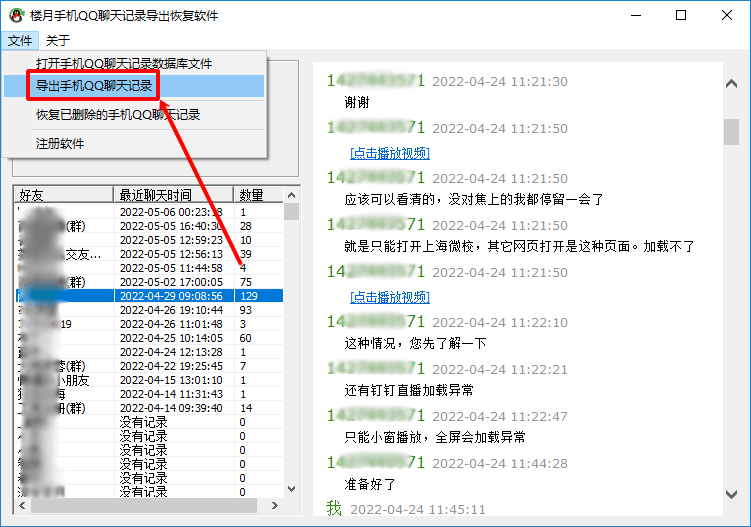Open 点击播放视频 link below 上海微校 message
Image resolution: width=751 pixels, height=527 pixels.
click(x=390, y=298)
